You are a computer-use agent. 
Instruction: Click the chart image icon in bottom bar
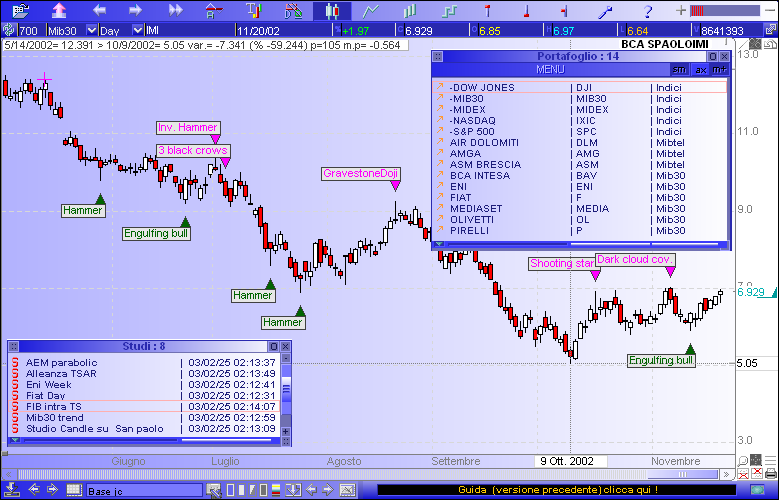pyautogui.click(x=348, y=490)
